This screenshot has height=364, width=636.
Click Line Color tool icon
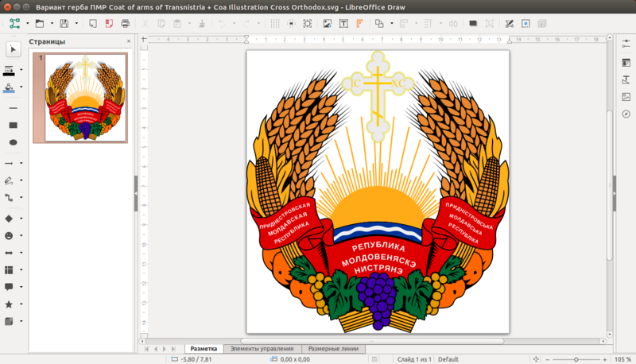(x=9, y=71)
